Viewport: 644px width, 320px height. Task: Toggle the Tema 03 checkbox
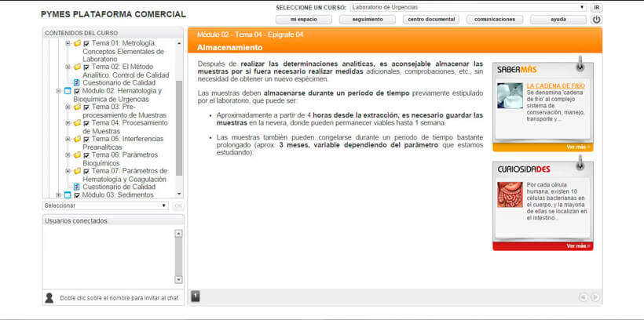coord(86,107)
